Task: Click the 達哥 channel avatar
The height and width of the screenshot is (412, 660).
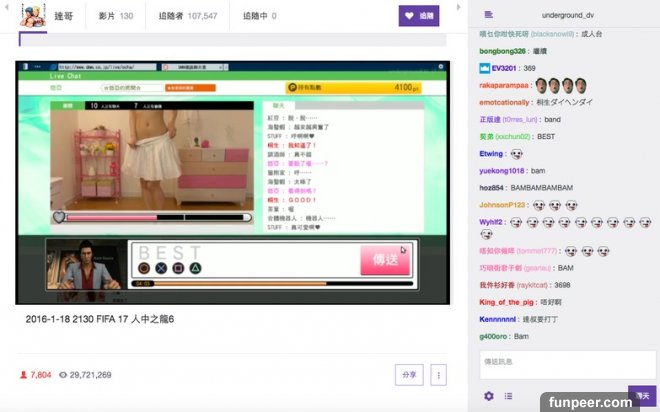Action: [35, 15]
